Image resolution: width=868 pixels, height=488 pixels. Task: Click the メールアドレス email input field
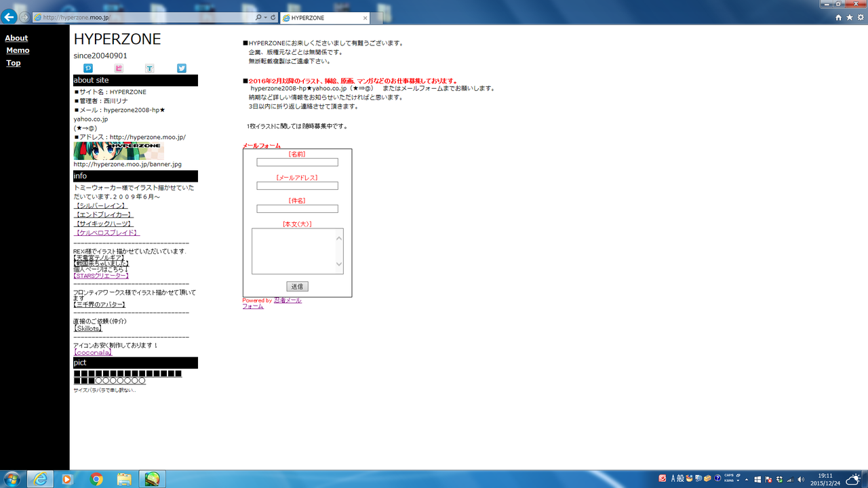click(297, 186)
